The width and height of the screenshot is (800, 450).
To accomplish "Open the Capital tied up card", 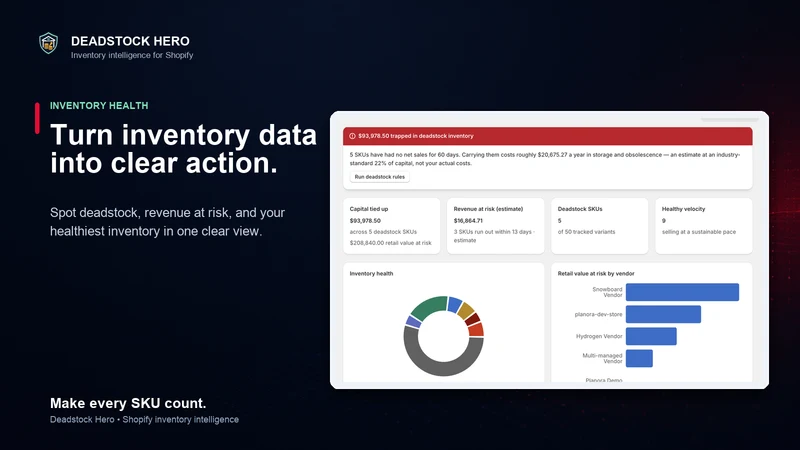I will pyautogui.click(x=391, y=226).
